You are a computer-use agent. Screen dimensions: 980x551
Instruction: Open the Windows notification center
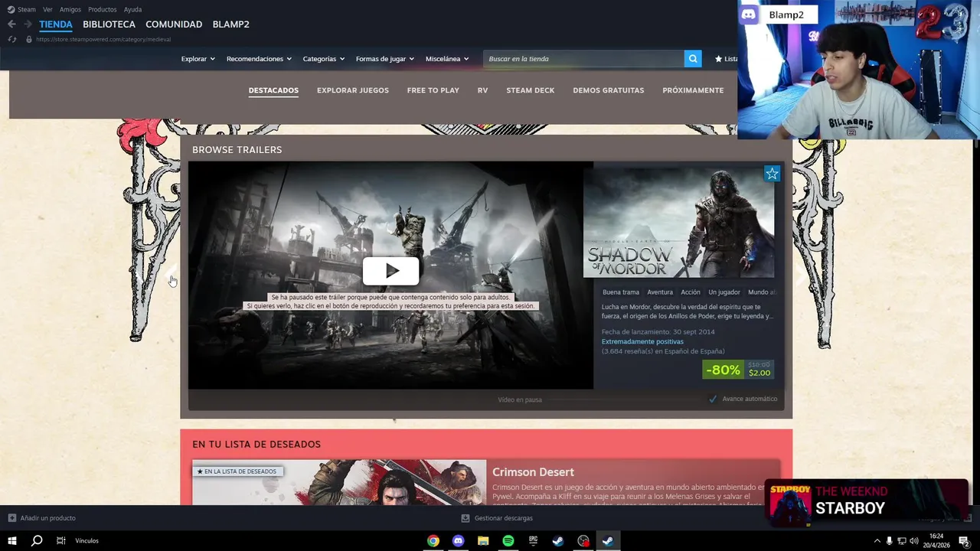coord(964,540)
